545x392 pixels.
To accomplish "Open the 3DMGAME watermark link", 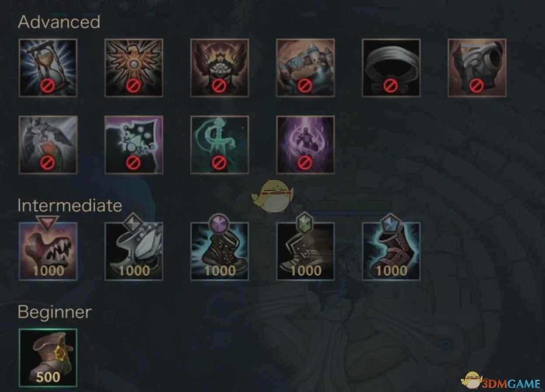I will tap(502, 380).
